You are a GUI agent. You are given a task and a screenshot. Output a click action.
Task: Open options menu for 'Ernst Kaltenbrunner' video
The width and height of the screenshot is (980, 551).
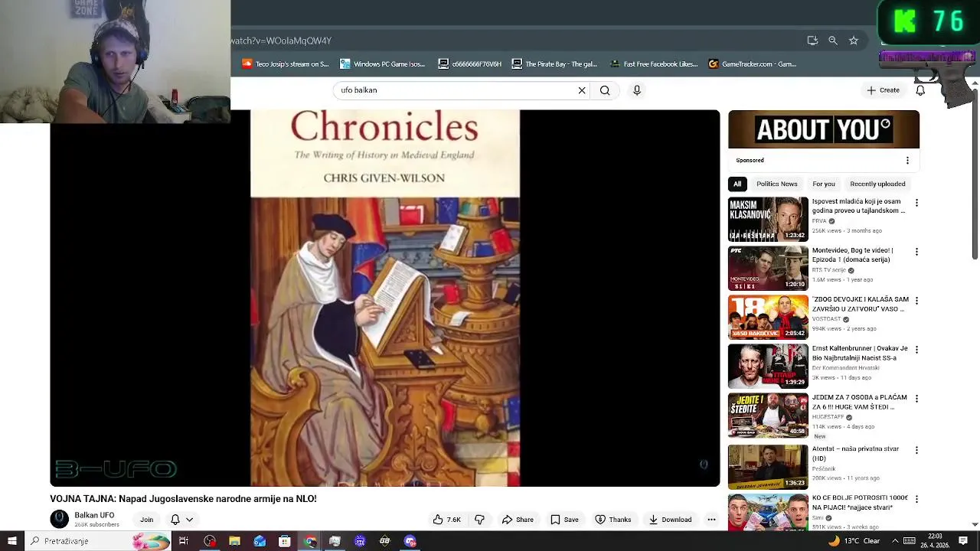[x=916, y=350]
